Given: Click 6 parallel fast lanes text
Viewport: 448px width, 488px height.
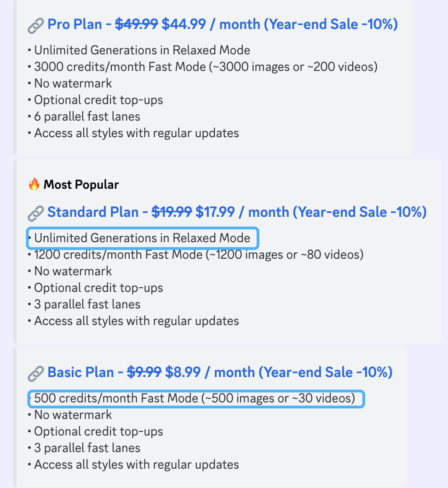Looking at the screenshot, I should pos(87,116).
